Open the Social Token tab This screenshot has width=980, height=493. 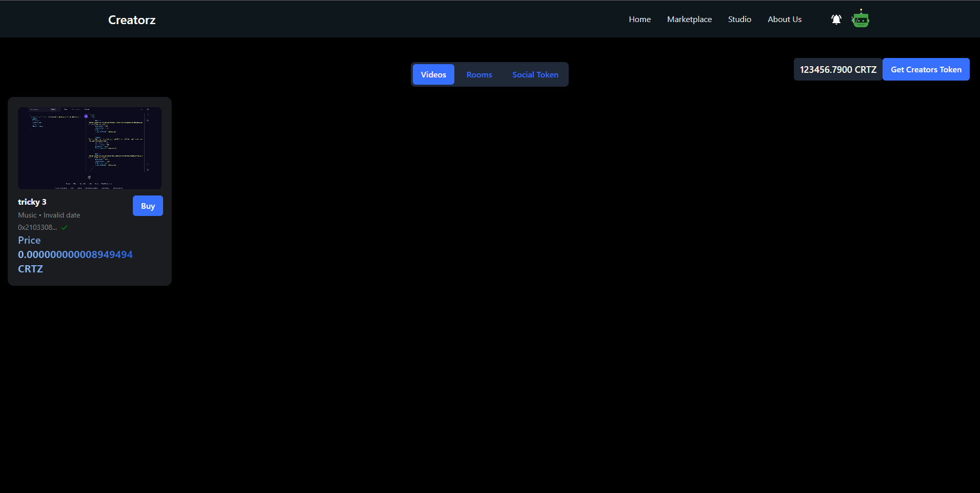click(535, 74)
